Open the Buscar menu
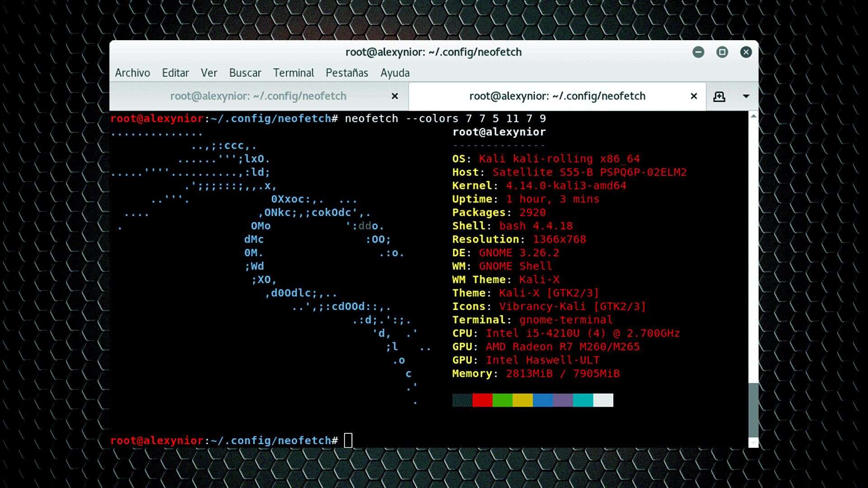 click(245, 72)
